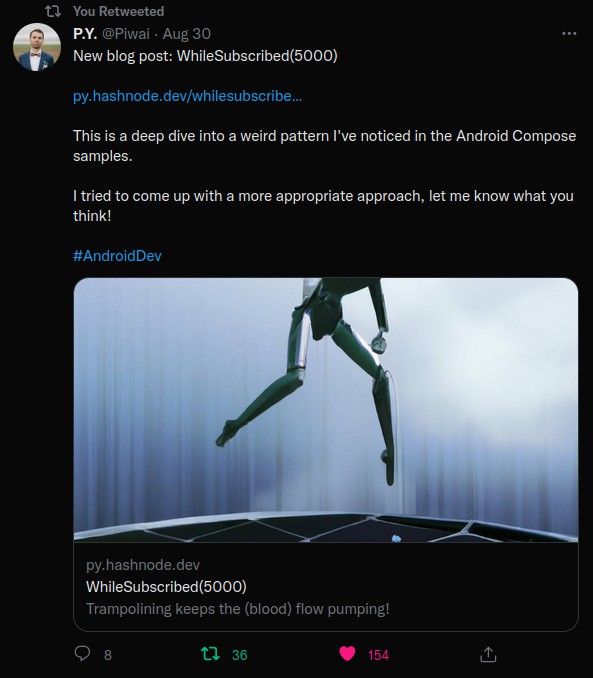Click the reply speech bubble icon
Screen dimensions: 593x678
pos(82,654)
